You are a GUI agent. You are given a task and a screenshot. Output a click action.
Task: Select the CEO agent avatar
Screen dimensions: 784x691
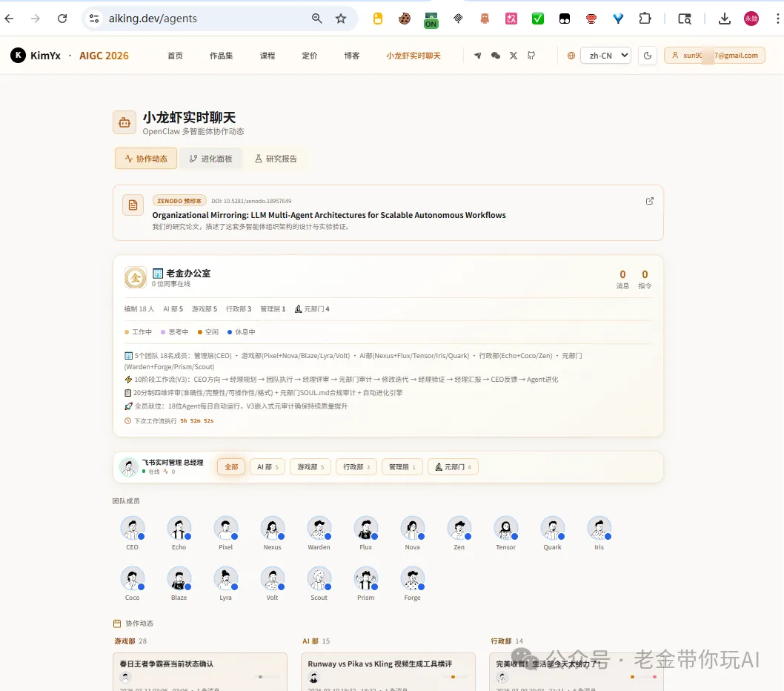tap(133, 529)
